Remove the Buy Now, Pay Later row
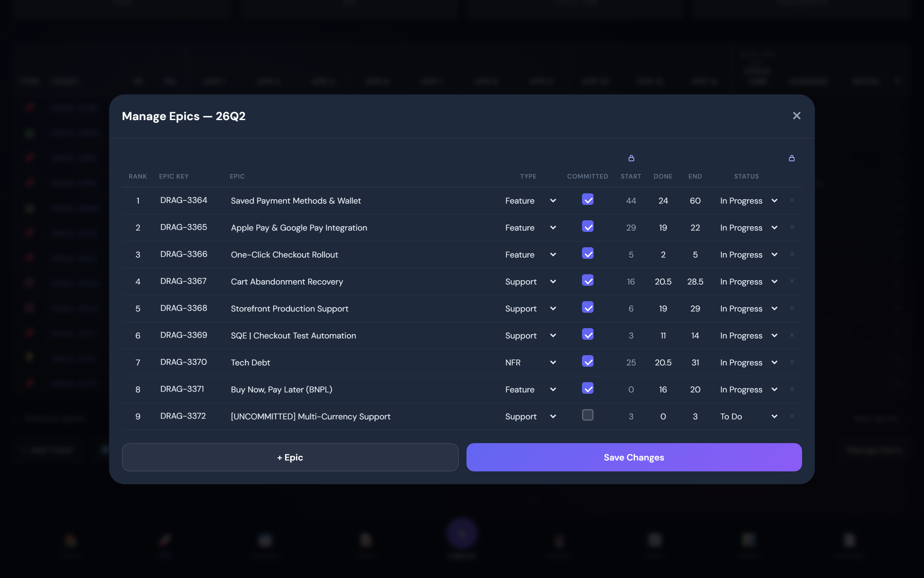This screenshot has width=924, height=578. point(792,389)
